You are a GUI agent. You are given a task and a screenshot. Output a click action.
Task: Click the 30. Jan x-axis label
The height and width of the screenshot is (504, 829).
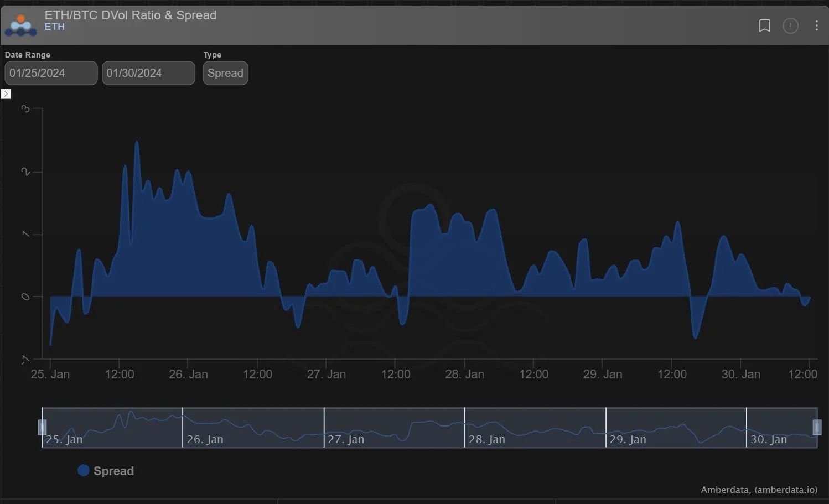741,375
